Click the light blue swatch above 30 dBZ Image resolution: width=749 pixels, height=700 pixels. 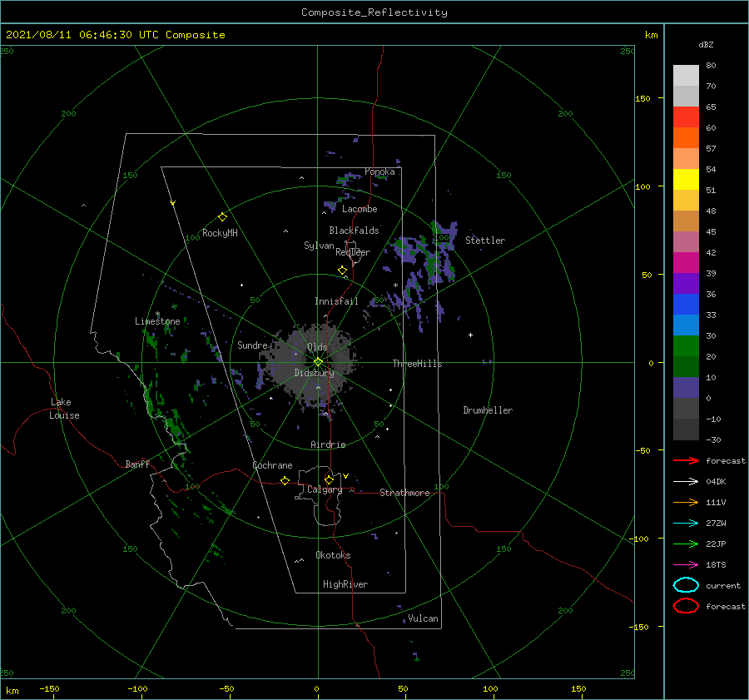pos(686,325)
